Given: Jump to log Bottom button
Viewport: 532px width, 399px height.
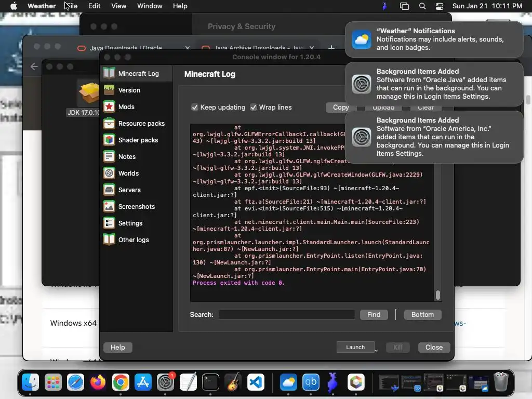Looking at the screenshot, I should [422, 314].
